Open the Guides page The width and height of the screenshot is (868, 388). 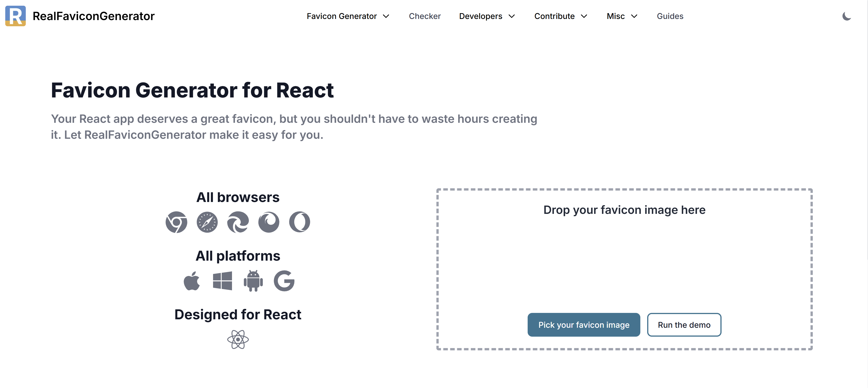point(670,16)
